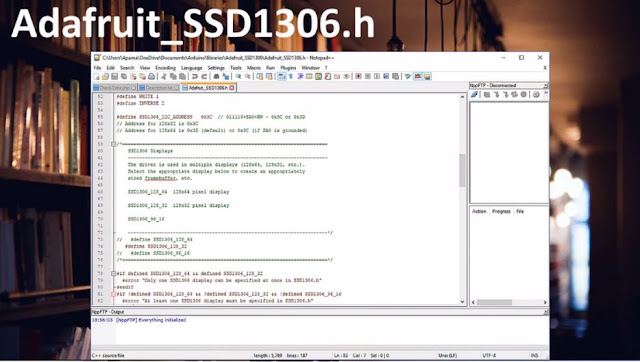640x362 pixels.
Task: Click the NppFTP connect icon in side panel
Action: click(x=474, y=95)
